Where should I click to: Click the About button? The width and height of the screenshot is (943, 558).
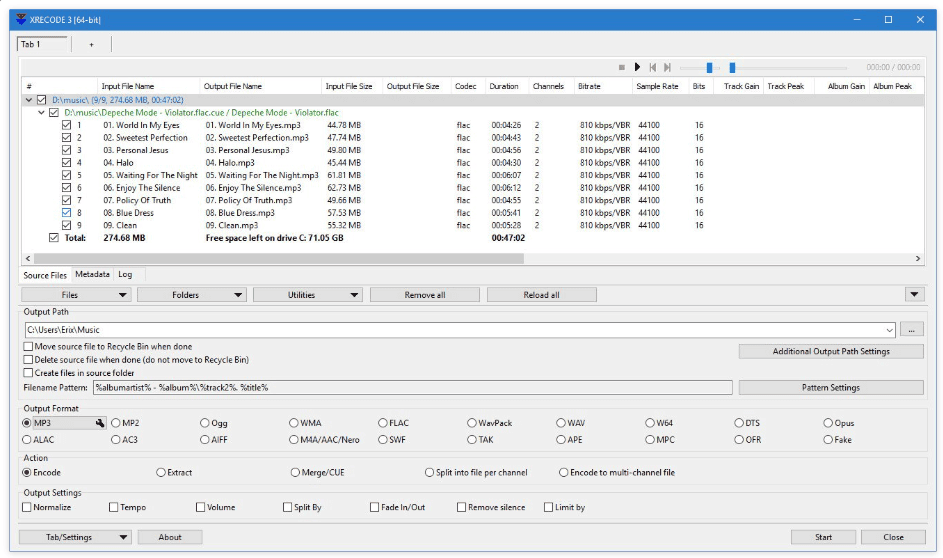tap(170, 537)
